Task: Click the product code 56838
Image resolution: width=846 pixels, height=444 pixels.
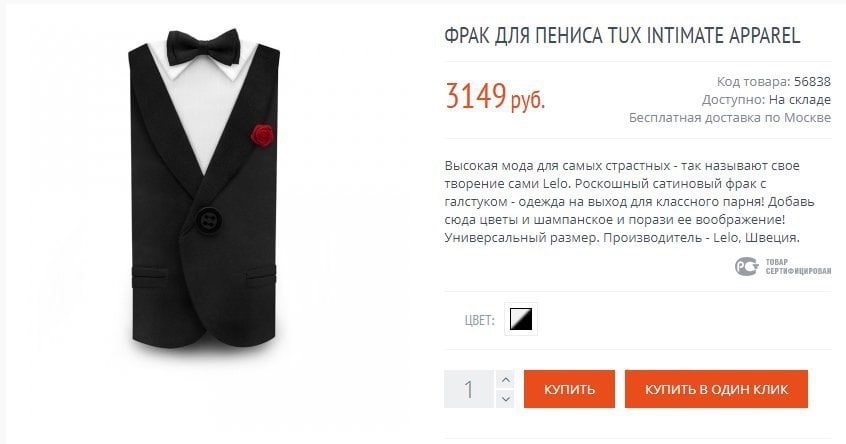Action: click(x=812, y=81)
